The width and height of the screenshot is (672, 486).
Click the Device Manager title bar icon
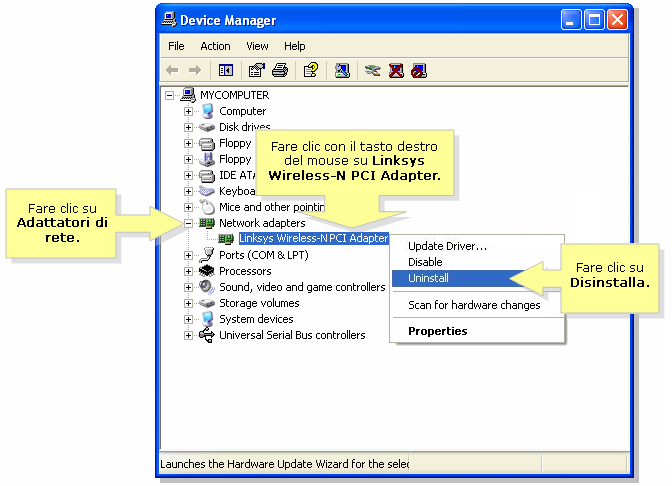(x=169, y=20)
